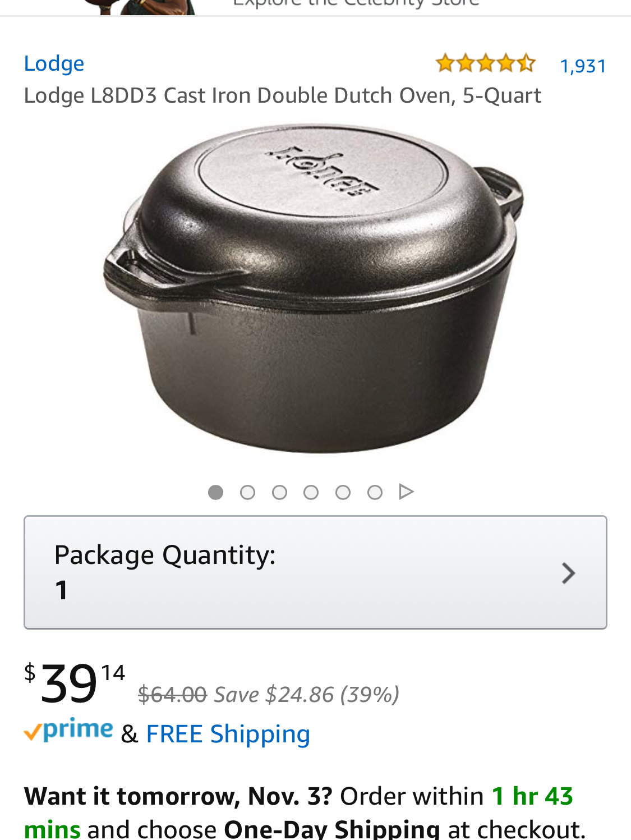Tap the $39.14 price

click(75, 683)
